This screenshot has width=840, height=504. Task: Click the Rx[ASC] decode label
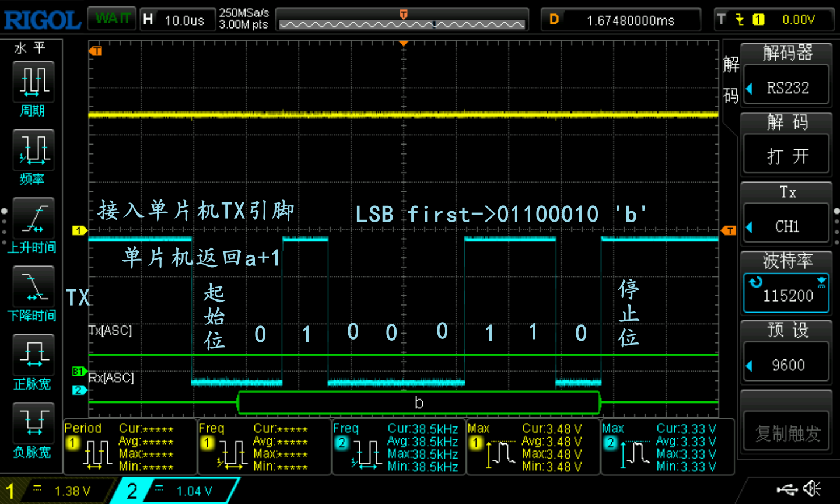[x=111, y=378]
